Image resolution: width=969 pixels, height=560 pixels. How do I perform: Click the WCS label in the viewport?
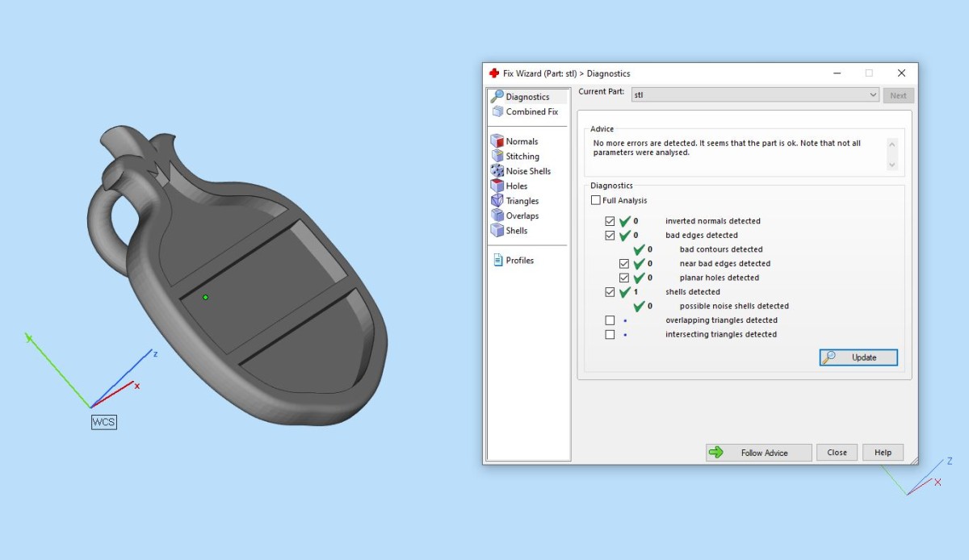[104, 422]
